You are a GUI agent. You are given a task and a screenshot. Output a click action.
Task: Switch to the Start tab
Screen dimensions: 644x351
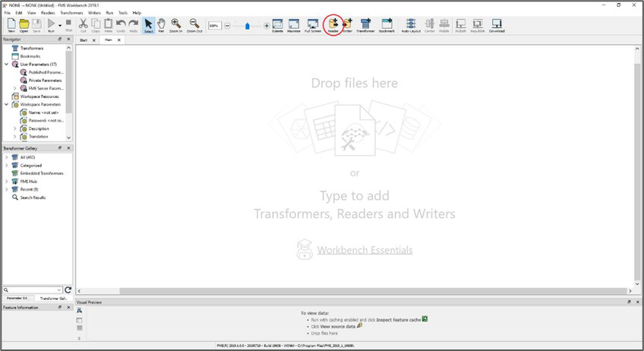pos(84,40)
